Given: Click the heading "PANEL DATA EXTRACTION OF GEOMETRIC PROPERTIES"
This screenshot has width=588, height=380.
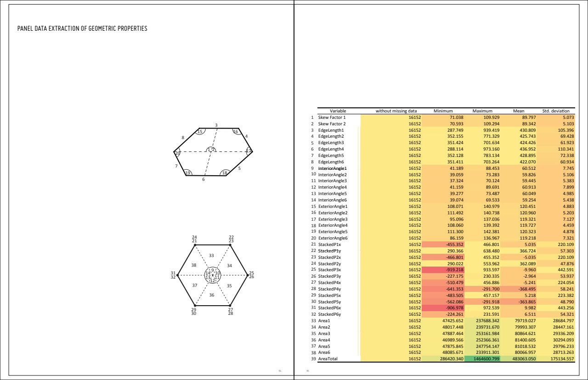Looking at the screenshot, I should tap(82, 28).
